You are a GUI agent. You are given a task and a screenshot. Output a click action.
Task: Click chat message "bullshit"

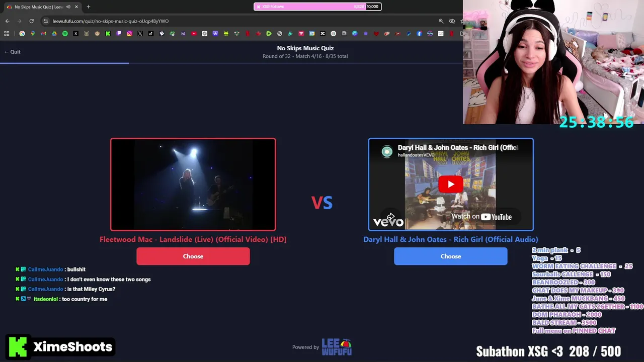76,269
